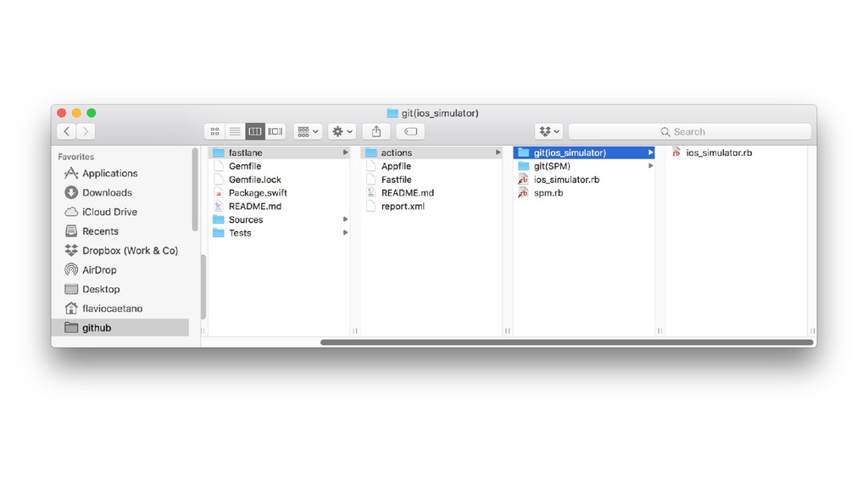Expand the fastlane folder arrow

click(x=345, y=152)
